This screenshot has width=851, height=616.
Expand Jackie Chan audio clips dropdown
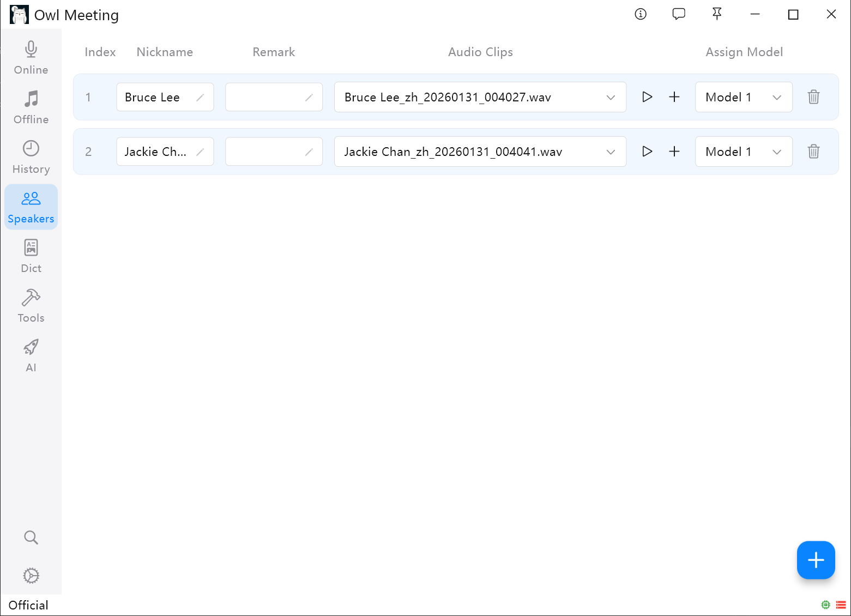(480, 152)
